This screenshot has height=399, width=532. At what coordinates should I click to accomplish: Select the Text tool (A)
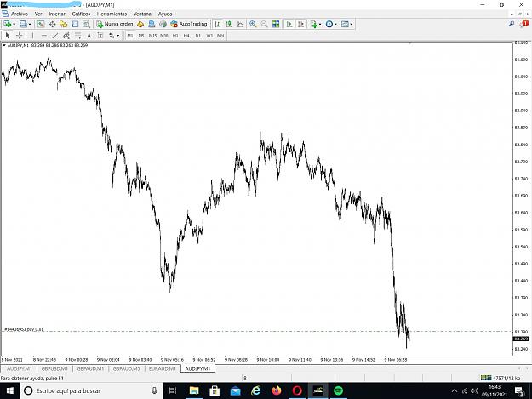(x=89, y=35)
